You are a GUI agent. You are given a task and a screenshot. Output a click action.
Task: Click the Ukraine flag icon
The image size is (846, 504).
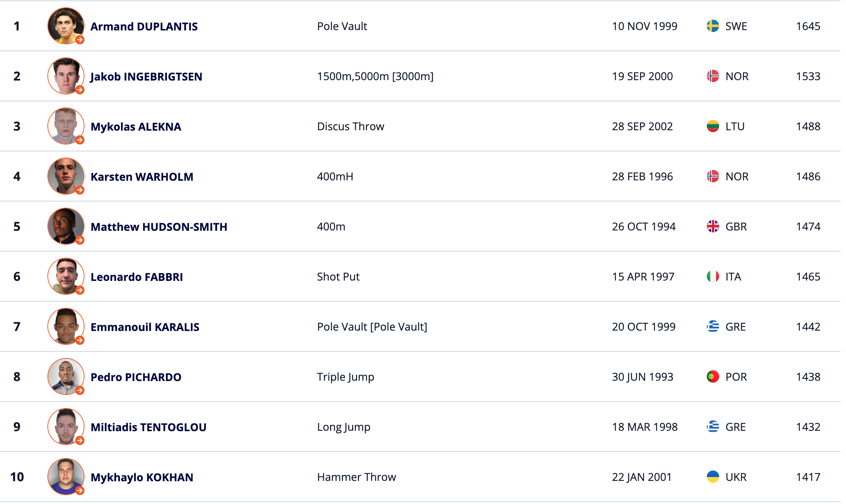click(x=713, y=477)
